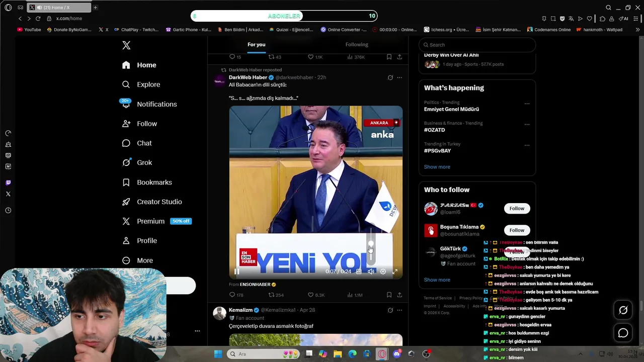Open Chat from the sidebar
Viewport: 644px width, 362px height.
click(137, 143)
